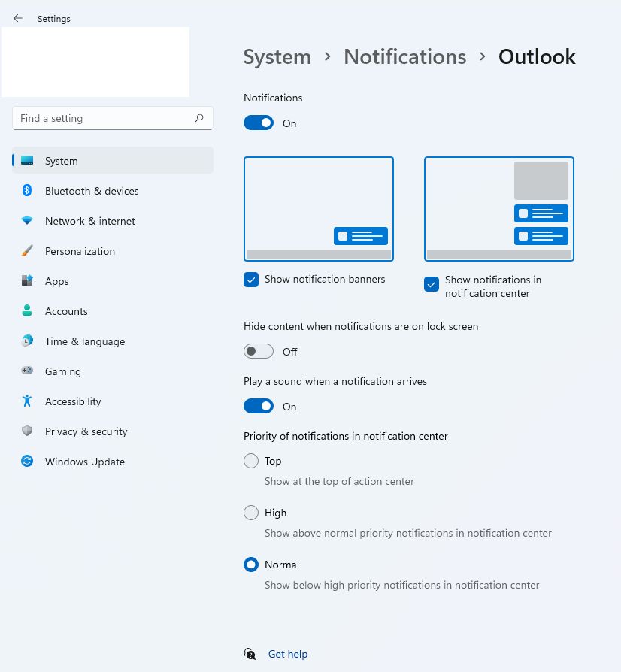
Task: Go to Personalization settings
Action: (x=113, y=251)
